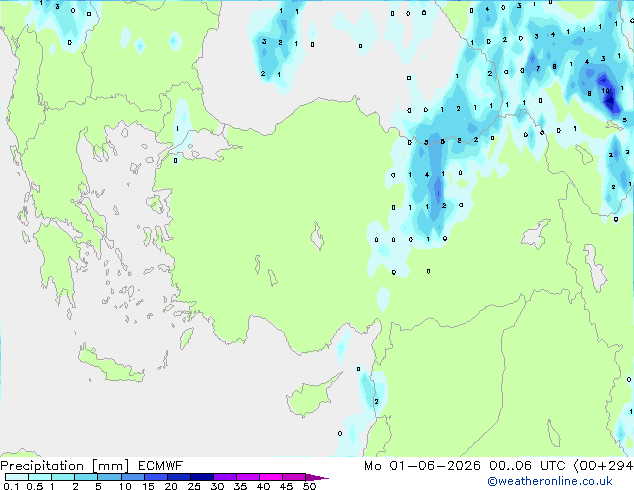Select the 5–10 mm legend color
634x490 pixels.
coord(109,477)
